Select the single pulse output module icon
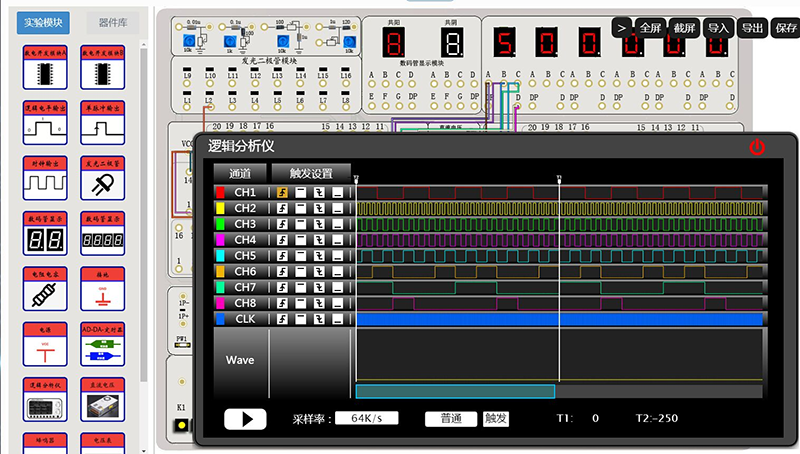Viewport: 800px width, 454px height. click(102, 122)
